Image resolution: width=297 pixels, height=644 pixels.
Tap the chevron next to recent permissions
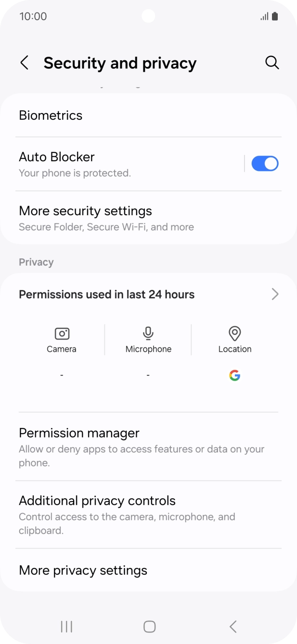pos(275,294)
